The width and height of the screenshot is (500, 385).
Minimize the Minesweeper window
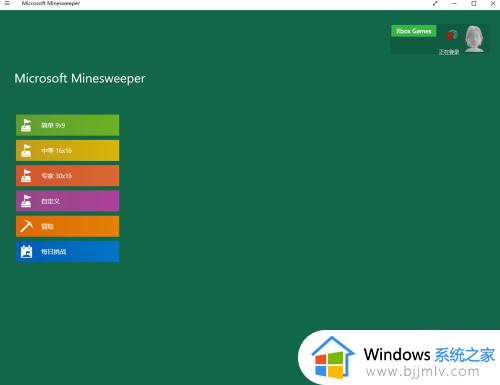[454, 3]
